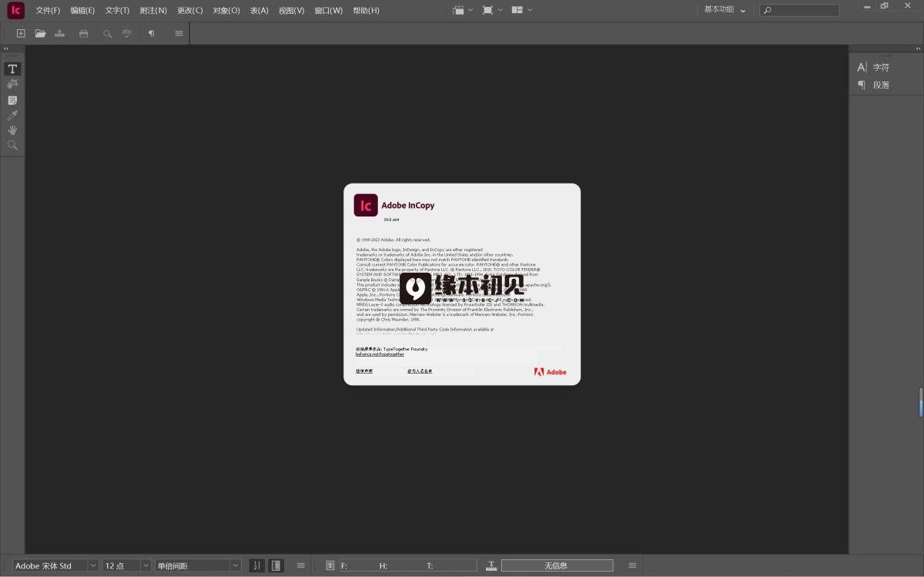Click the spell check abc icon
The width and height of the screenshot is (924, 577).
point(127,33)
